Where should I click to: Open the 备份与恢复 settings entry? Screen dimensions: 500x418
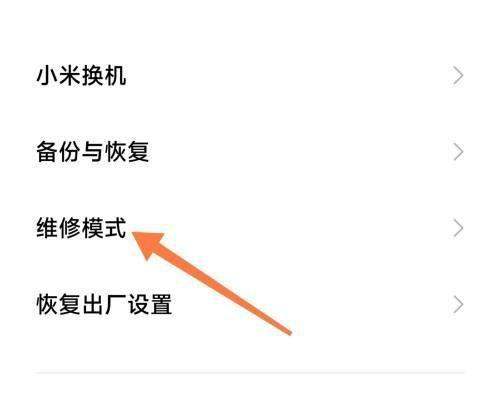click(x=249, y=152)
